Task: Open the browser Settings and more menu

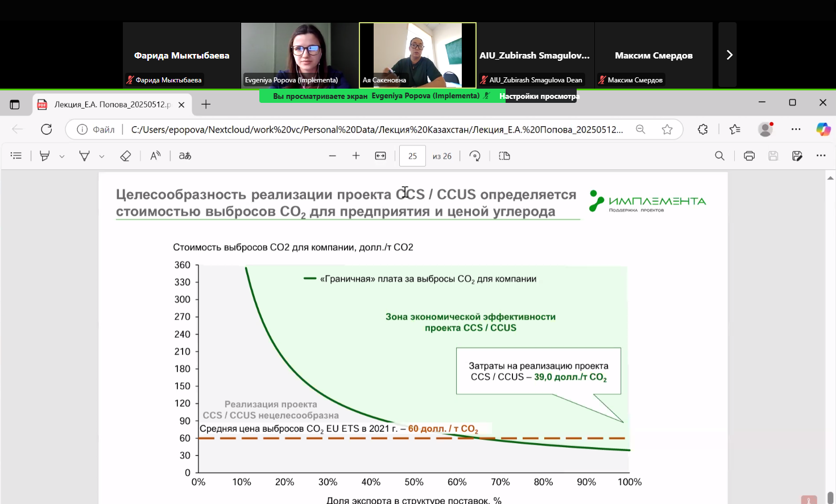Action: click(796, 130)
